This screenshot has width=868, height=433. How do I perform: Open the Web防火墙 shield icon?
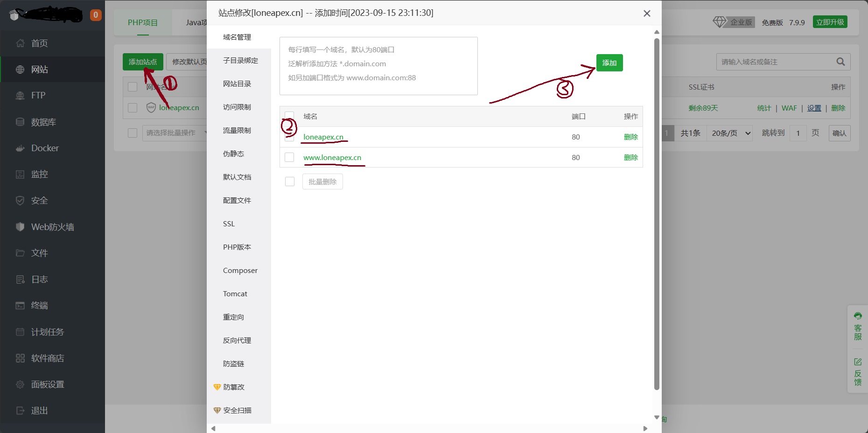(20, 227)
